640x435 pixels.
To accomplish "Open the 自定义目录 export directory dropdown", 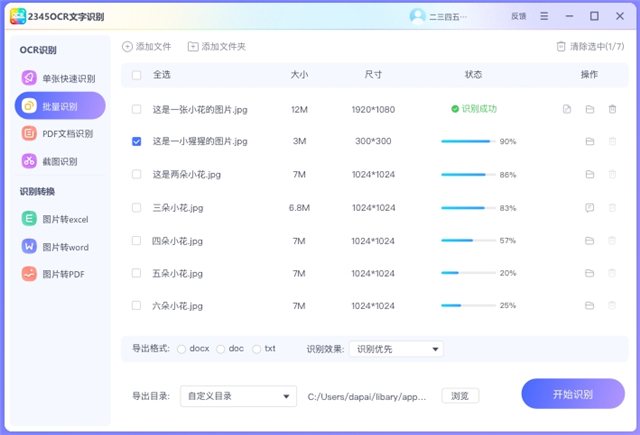I will click(238, 396).
